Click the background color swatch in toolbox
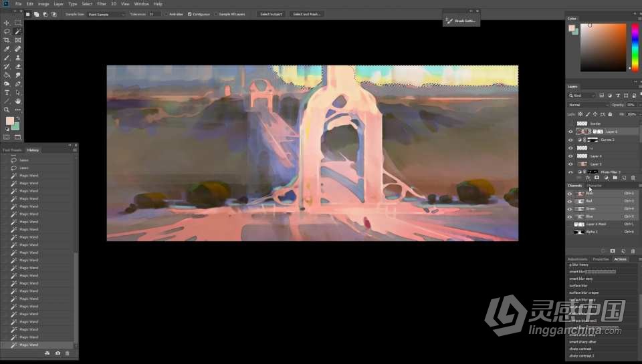642x364 pixels. tap(15, 126)
